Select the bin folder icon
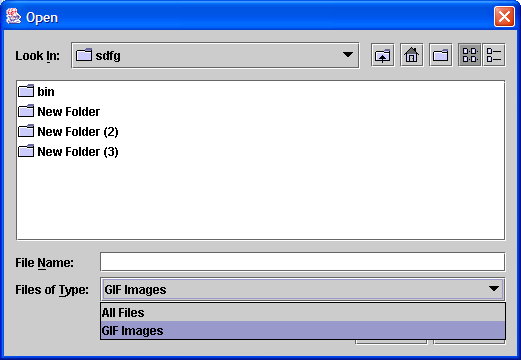Screen dimensions: 521x360 (x=26, y=91)
